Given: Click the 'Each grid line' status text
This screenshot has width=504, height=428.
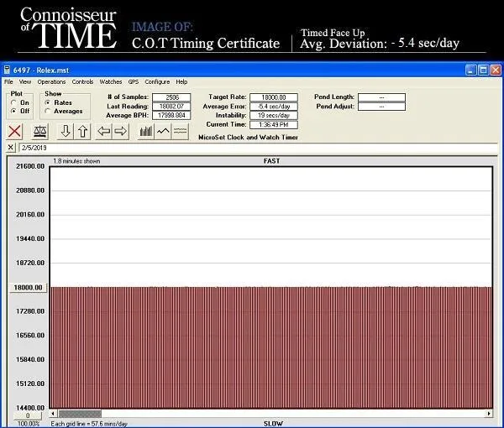Looking at the screenshot, I should tap(89, 424).
